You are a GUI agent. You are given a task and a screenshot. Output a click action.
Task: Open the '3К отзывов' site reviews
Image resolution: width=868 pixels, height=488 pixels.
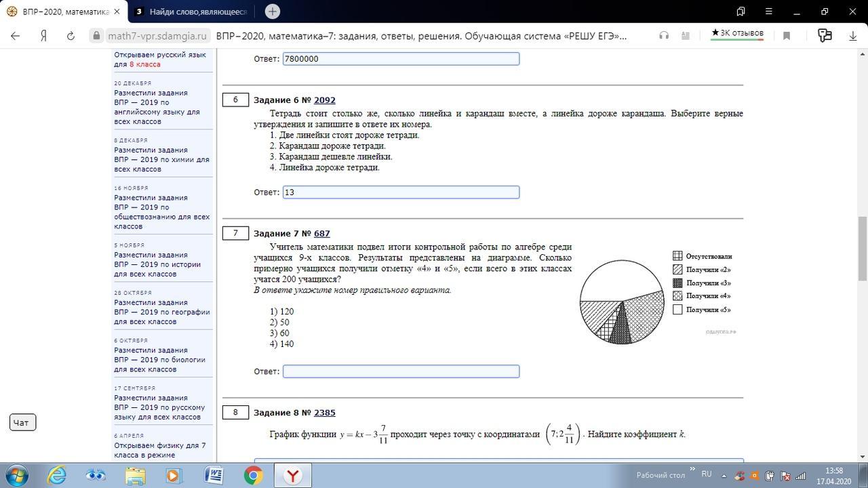click(x=737, y=33)
